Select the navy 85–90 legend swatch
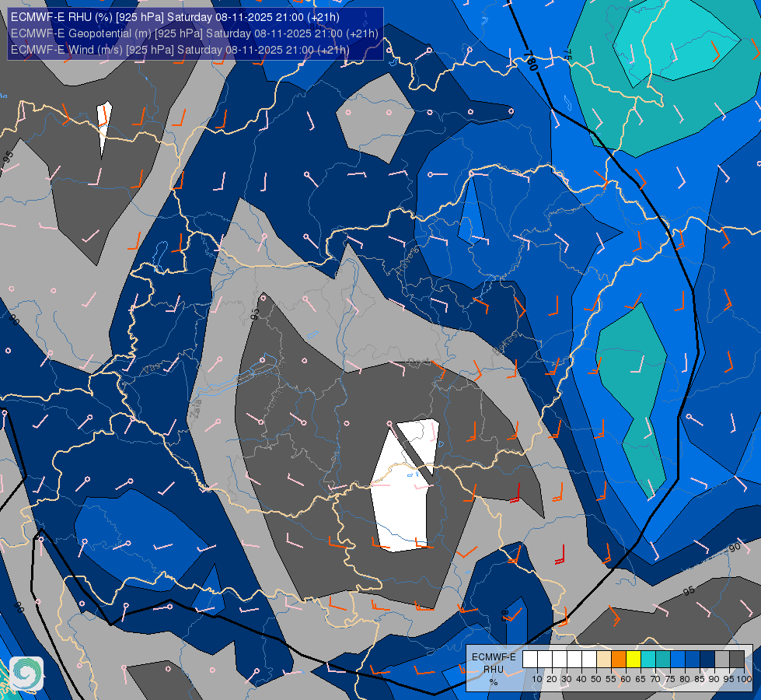The width and height of the screenshot is (761, 700). tap(707, 660)
